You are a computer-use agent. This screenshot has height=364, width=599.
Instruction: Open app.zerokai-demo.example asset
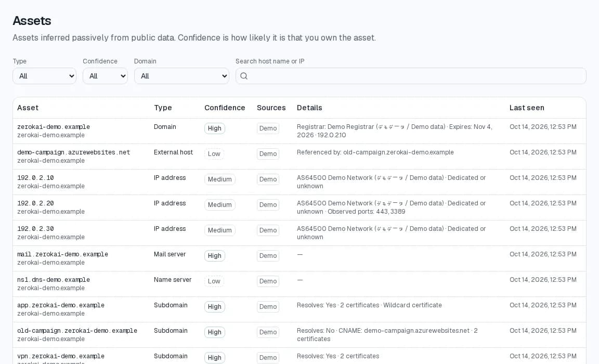tap(61, 305)
